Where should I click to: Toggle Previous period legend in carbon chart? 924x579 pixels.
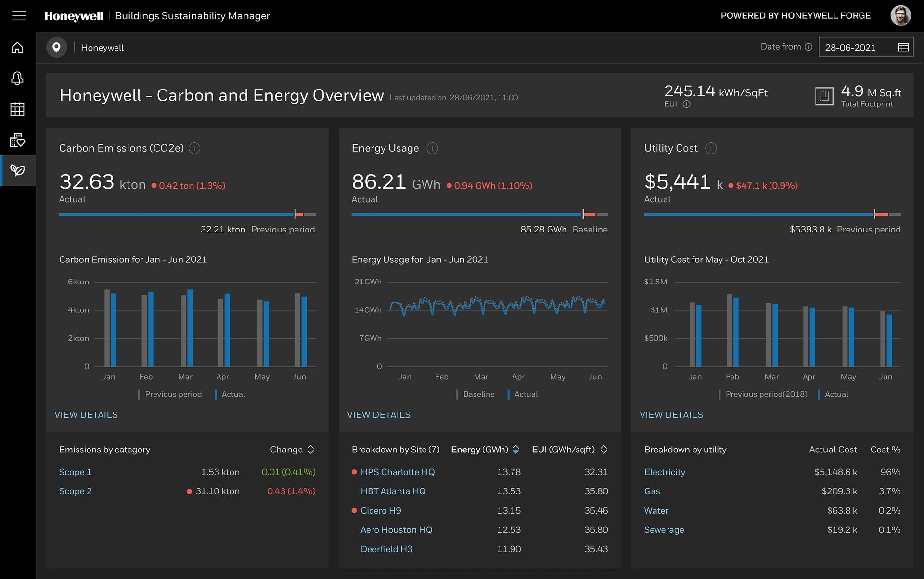click(170, 394)
